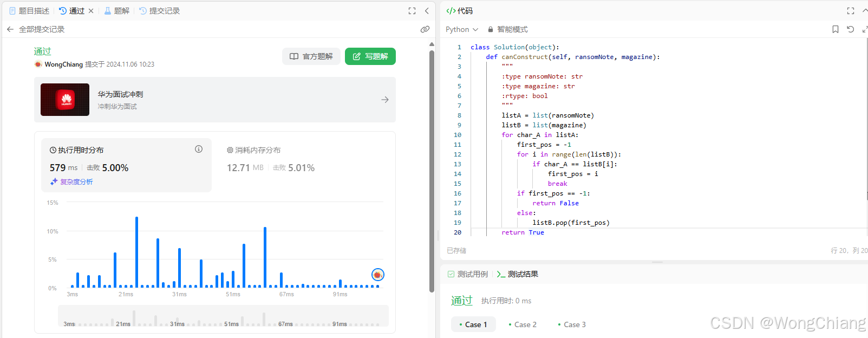This screenshot has height=338, width=868.
Task: Open the 测试结果 tab
Action: tap(517, 274)
